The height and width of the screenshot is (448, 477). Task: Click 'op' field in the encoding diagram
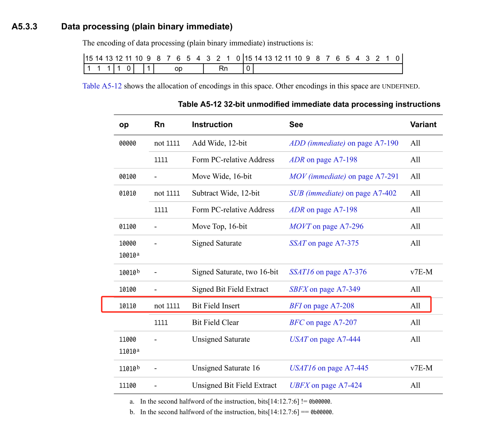pos(178,68)
